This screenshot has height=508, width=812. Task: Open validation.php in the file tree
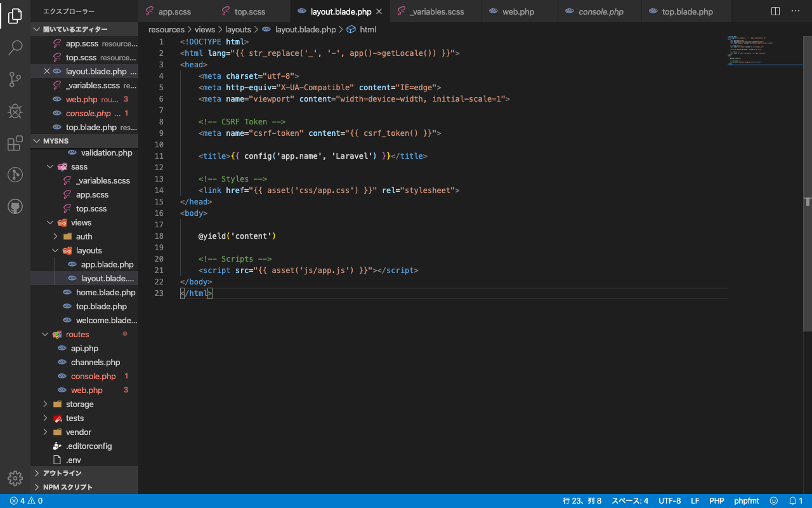tap(84, 153)
